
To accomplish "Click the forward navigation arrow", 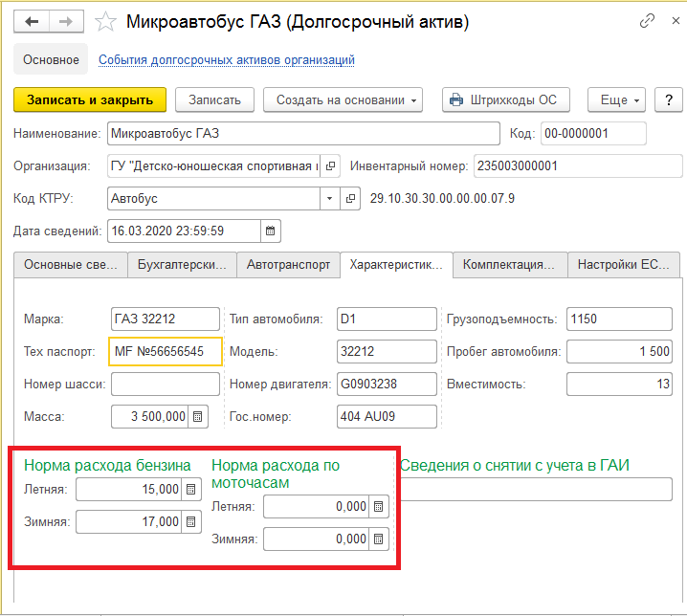I will tap(66, 21).
